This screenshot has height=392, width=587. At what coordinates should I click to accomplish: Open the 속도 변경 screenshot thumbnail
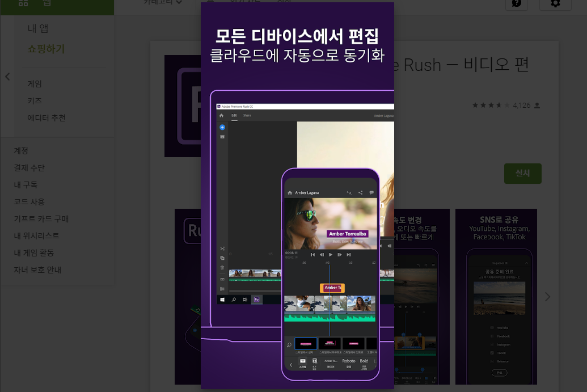[x=421, y=297]
